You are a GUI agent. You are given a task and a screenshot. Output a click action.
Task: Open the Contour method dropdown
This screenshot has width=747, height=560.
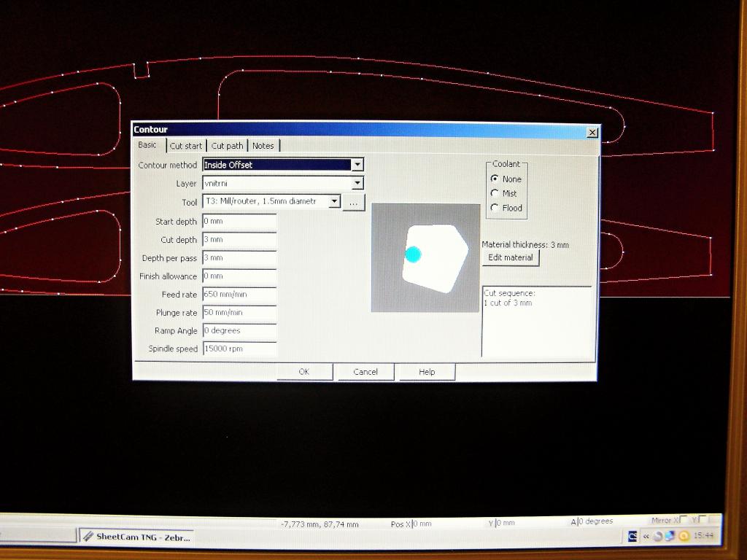pos(357,165)
